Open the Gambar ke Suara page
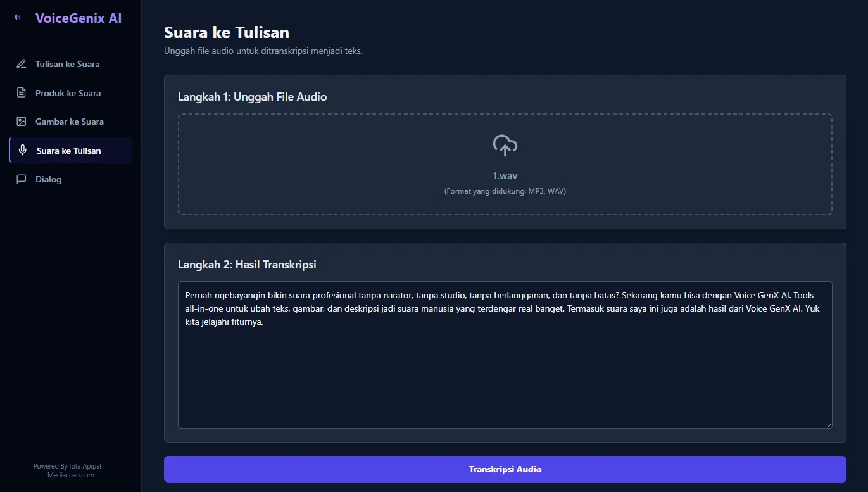This screenshot has width=868, height=492. (x=70, y=122)
